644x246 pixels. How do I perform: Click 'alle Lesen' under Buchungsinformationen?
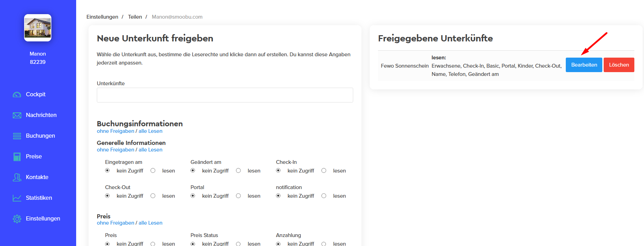pyautogui.click(x=151, y=131)
